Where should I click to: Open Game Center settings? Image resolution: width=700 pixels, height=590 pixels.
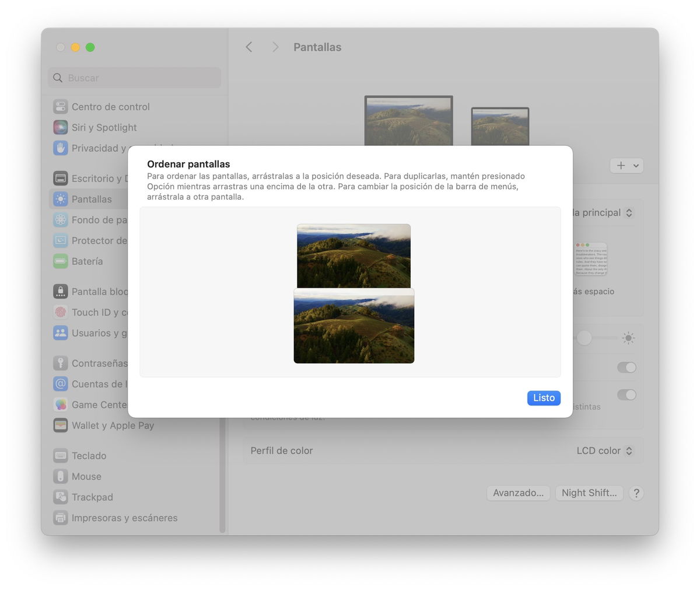click(x=100, y=404)
